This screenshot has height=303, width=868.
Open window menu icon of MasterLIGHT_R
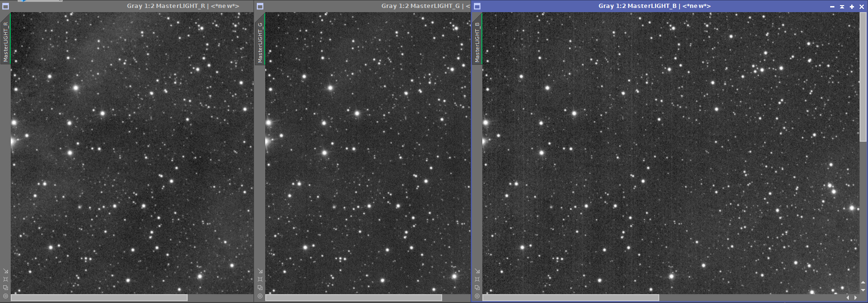[6, 6]
